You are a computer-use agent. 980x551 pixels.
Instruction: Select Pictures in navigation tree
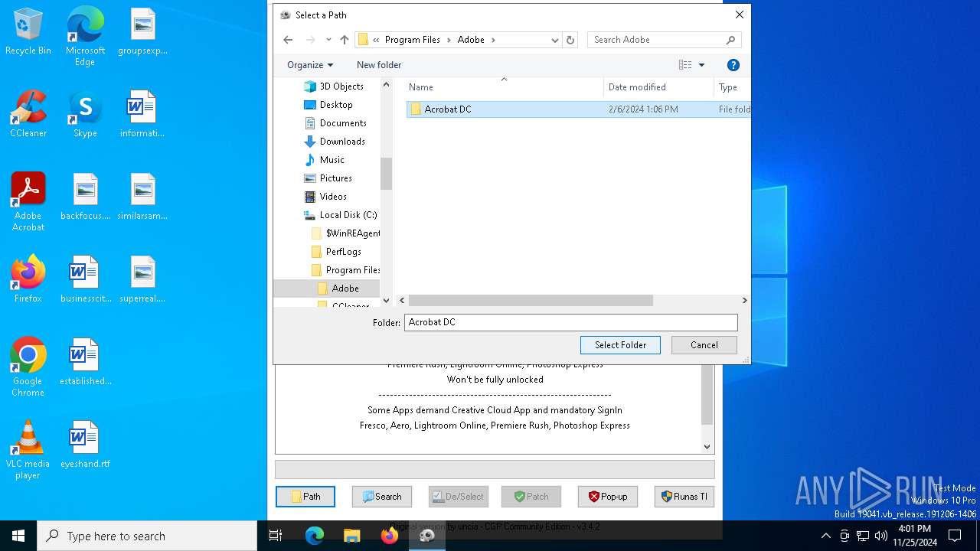click(x=328, y=178)
